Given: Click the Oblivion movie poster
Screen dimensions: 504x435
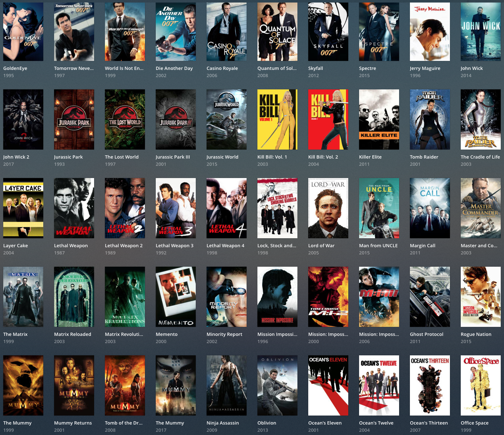Looking at the screenshot, I should (277, 385).
